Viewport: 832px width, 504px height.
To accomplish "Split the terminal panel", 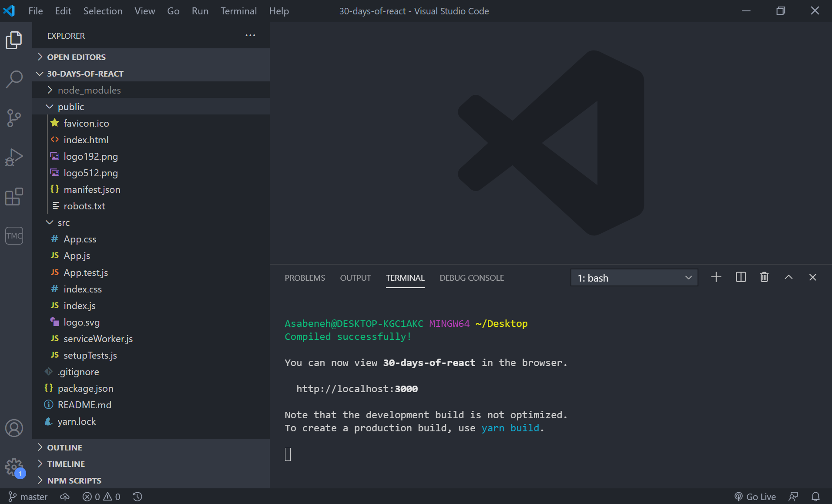I will (x=741, y=277).
